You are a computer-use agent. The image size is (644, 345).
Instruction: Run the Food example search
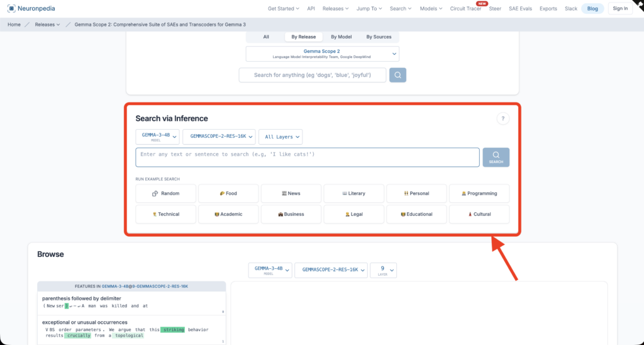pyautogui.click(x=228, y=193)
